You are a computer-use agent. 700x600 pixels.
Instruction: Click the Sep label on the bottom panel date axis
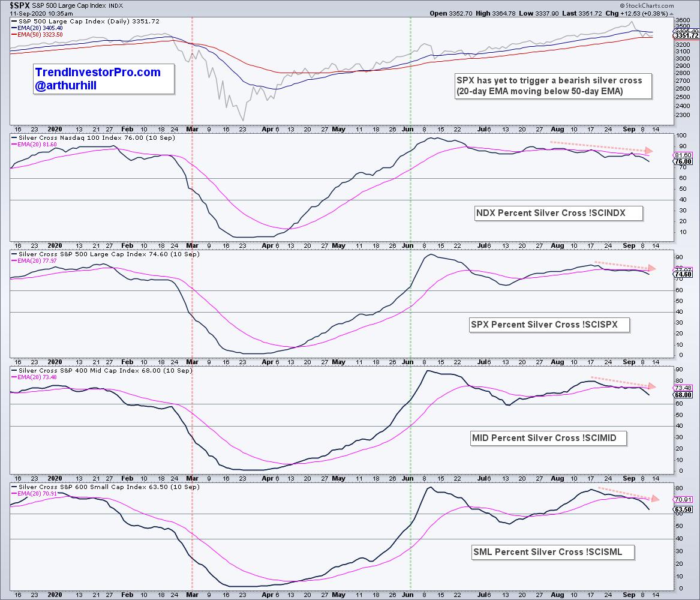(629, 595)
